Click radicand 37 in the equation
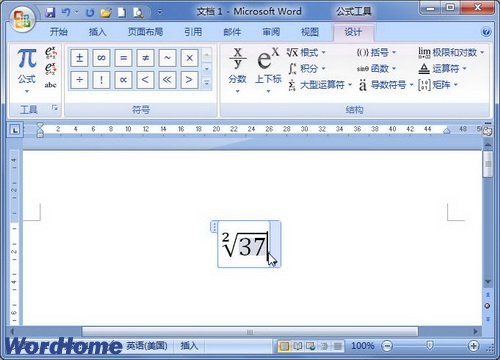This screenshot has height=360, width=500. click(x=253, y=246)
